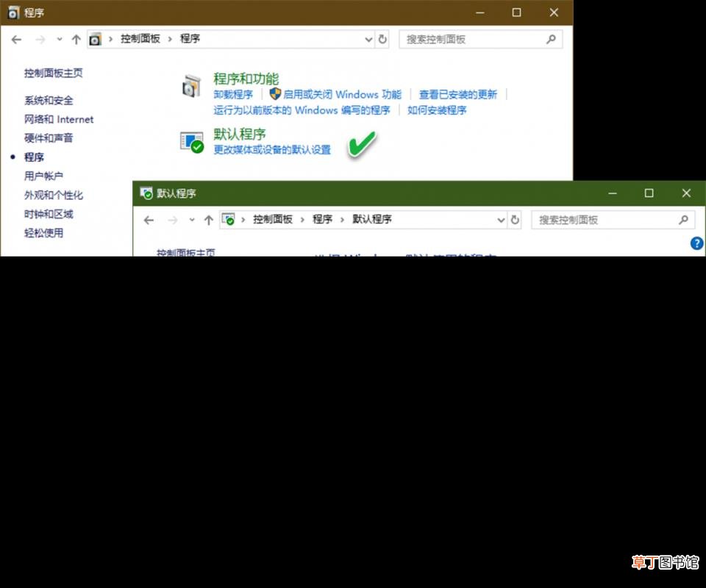Screen dimensions: 706x588
Task: Click 默认程序 window title bar icon
Action: [146, 193]
